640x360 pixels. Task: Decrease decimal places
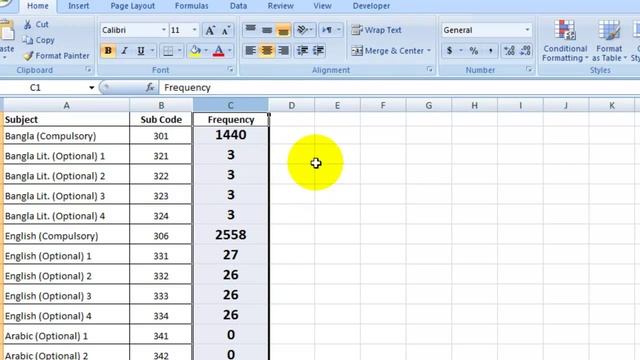pos(525,51)
